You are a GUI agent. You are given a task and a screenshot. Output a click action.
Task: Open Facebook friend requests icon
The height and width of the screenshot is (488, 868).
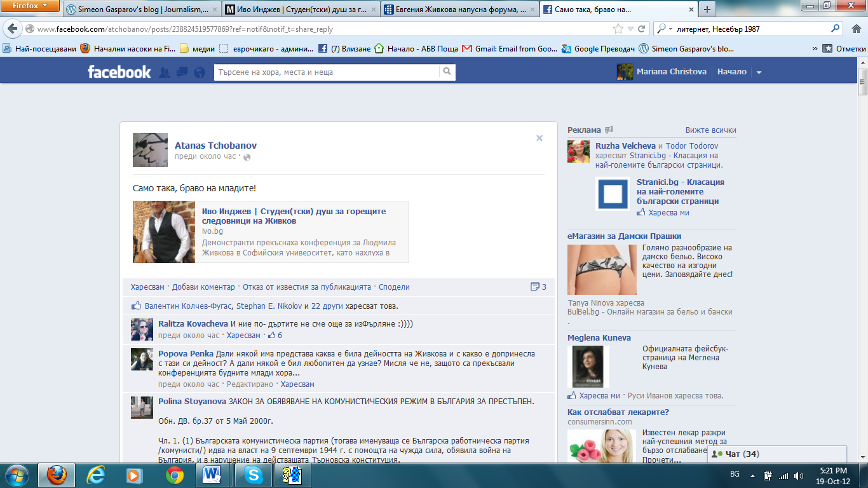(x=165, y=72)
